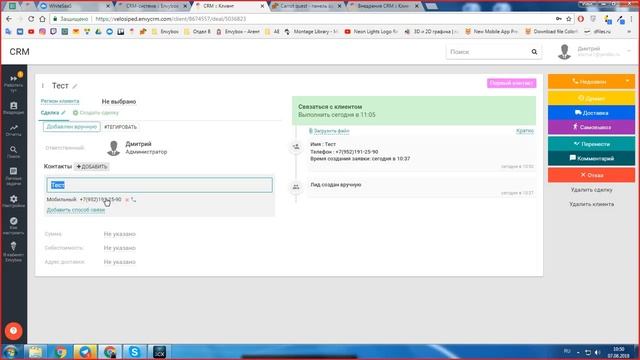This screenshot has height=360, width=640.
Task: Click the volume icon in system tray
Action: point(598,352)
